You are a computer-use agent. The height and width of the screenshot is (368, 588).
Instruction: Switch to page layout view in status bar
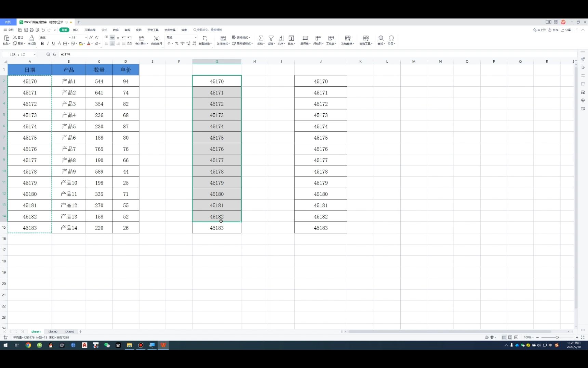pos(510,337)
